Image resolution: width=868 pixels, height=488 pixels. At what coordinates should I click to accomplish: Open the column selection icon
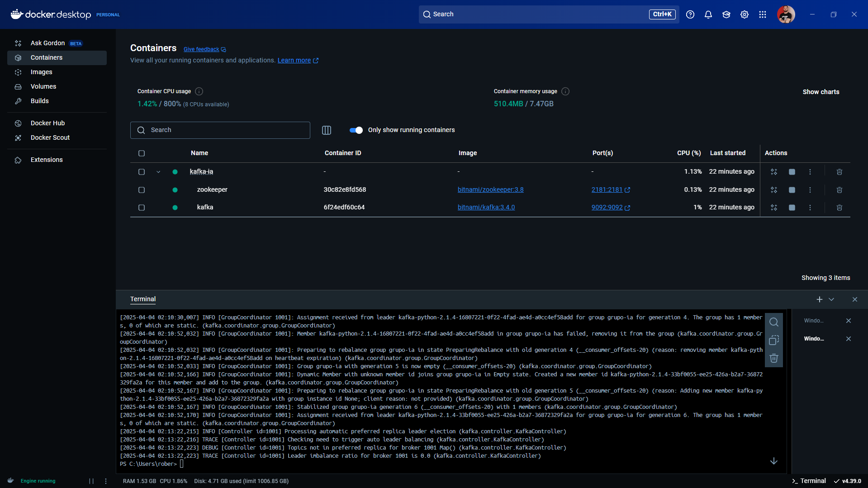pos(327,130)
